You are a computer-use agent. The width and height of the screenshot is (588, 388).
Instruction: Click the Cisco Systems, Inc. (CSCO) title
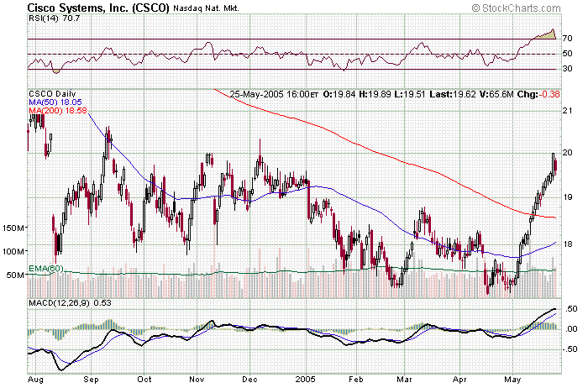[x=98, y=8]
